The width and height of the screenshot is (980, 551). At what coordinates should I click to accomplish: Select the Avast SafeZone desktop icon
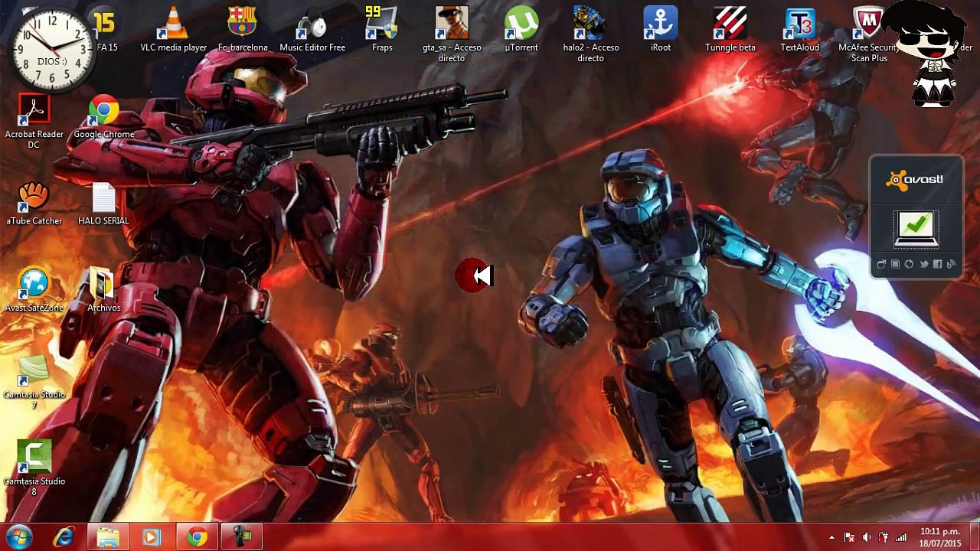pos(34,291)
